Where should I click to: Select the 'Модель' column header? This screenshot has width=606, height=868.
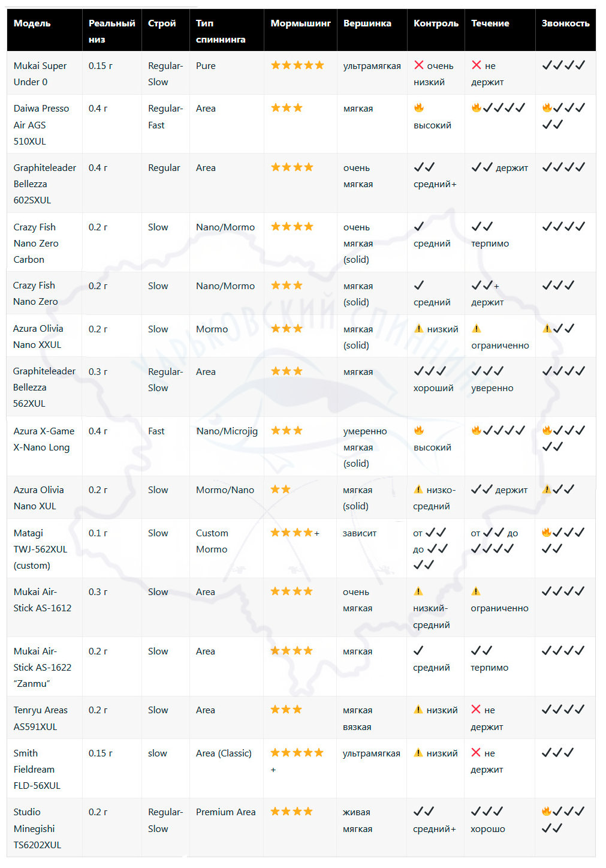pyautogui.click(x=32, y=23)
